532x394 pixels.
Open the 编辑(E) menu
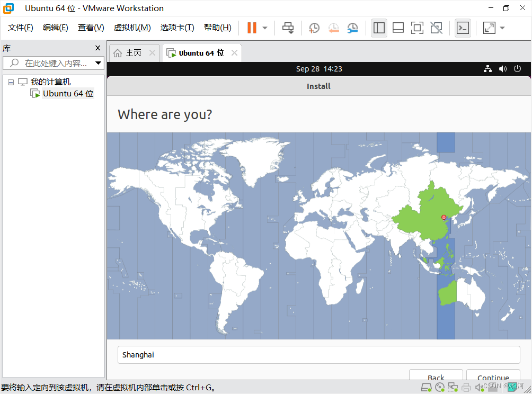coord(55,28)
